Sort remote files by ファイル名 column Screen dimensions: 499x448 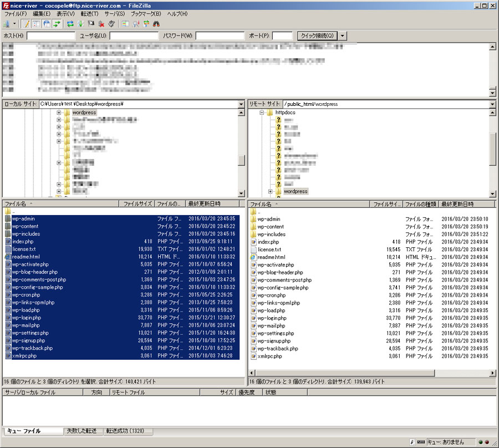pyautogui.click(x=309, y=204)
